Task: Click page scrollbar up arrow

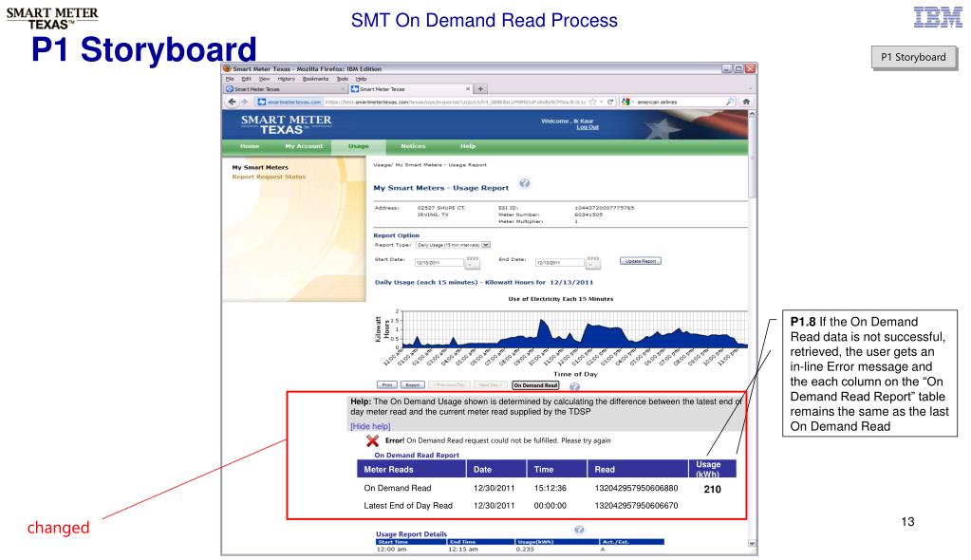Action: 752,114
